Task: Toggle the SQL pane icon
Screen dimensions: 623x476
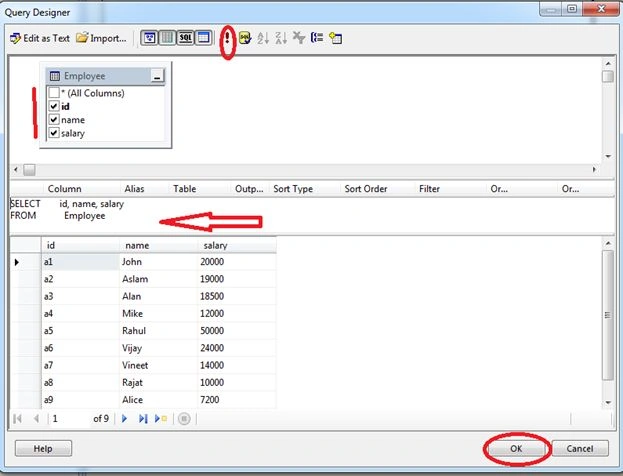Action: point(185,38)
